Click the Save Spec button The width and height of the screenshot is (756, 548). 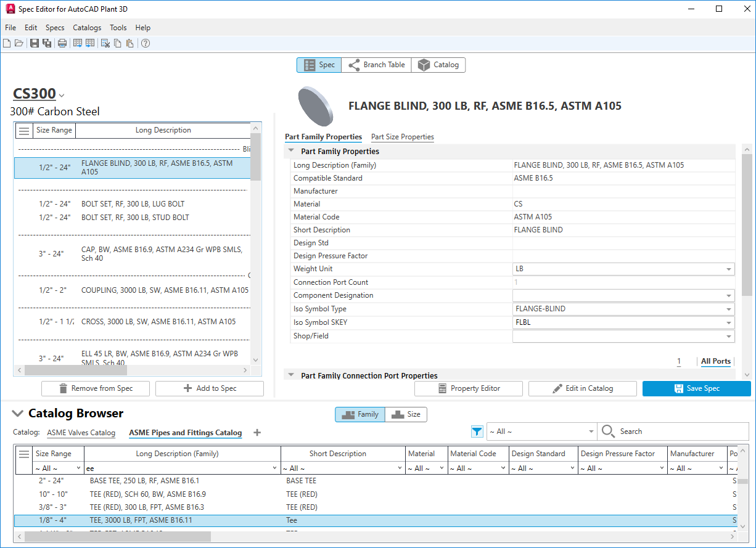click(697, 388)
